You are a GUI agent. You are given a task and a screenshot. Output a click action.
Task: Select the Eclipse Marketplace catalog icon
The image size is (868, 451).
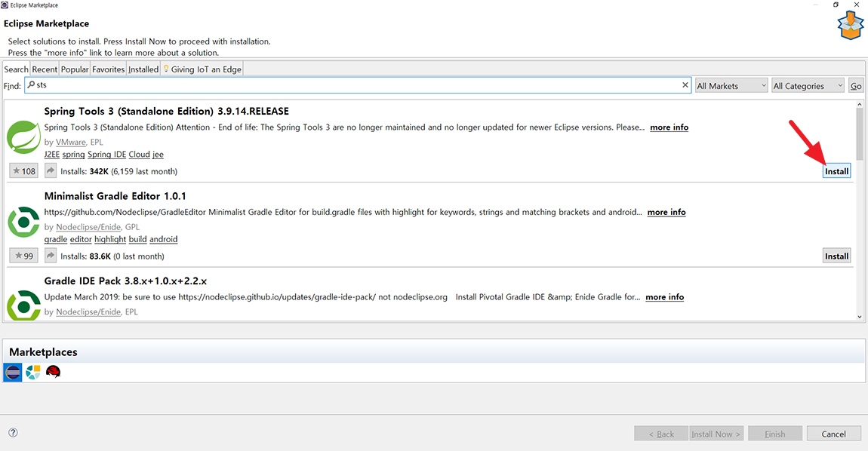pos(13,373)
